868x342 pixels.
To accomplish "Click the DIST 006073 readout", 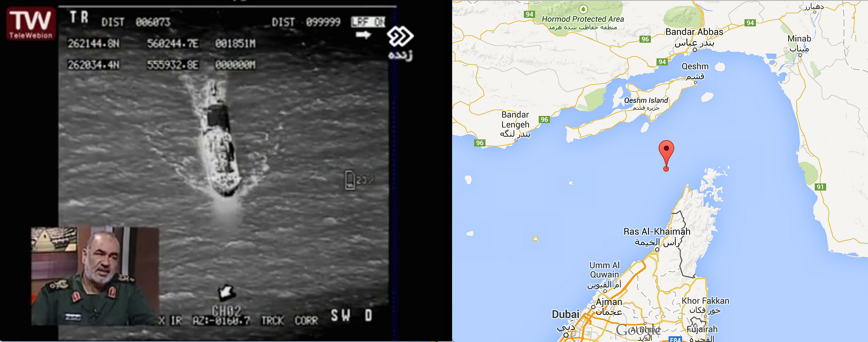I will pyautogui.click(x=136, y=22).
